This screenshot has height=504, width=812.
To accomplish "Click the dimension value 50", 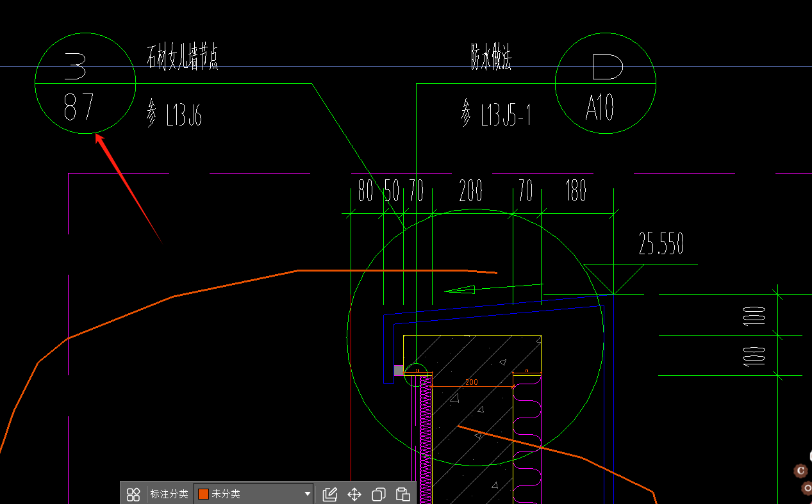I will 392,191.
